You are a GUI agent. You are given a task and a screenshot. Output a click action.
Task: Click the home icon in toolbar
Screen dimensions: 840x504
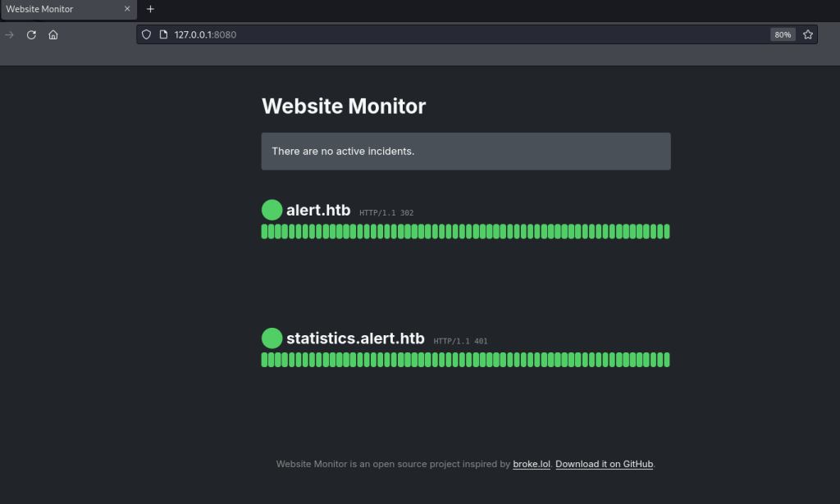coord(53,34)
